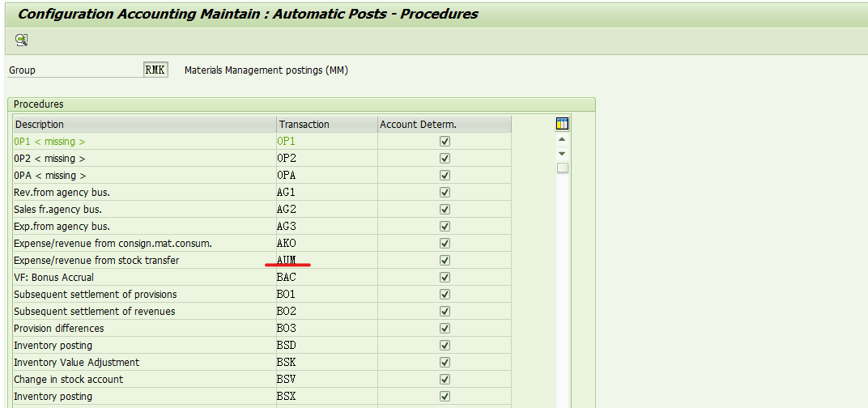This screenshot has width=868, height=408.
Task: Click transaction code AKO cell
Action: pos(327,244)
